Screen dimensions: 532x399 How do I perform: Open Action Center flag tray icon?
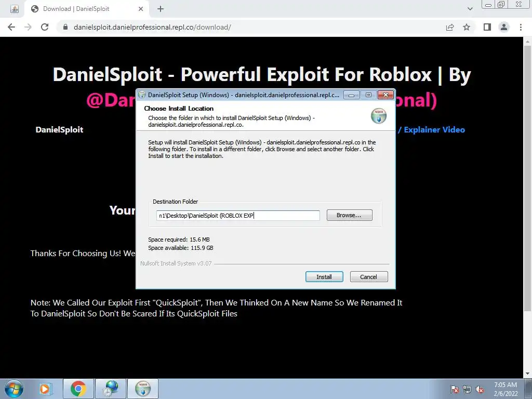click(455, 389)
